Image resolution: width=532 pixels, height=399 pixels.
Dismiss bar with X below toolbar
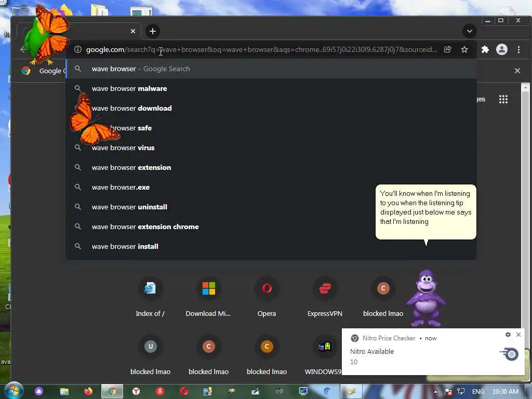(517, 71)
